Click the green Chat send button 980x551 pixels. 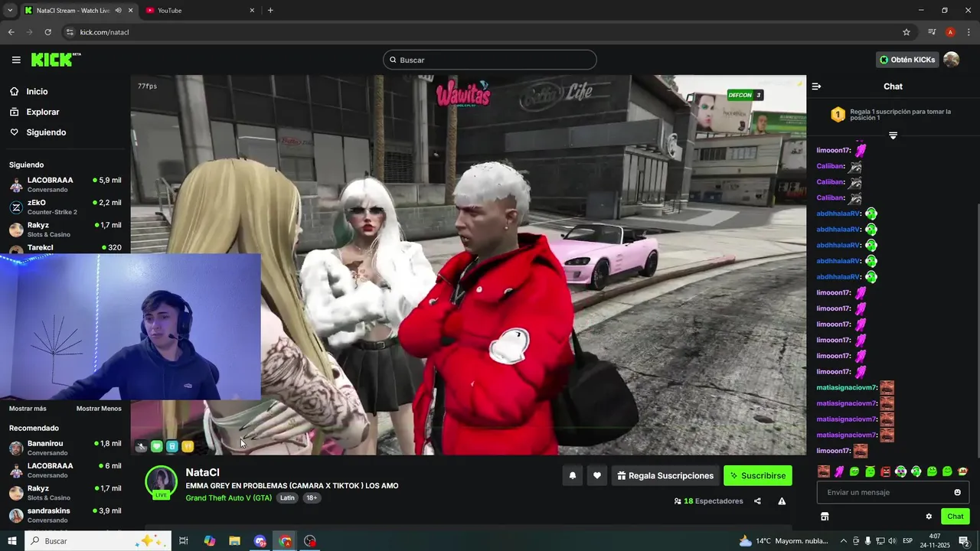955,517
